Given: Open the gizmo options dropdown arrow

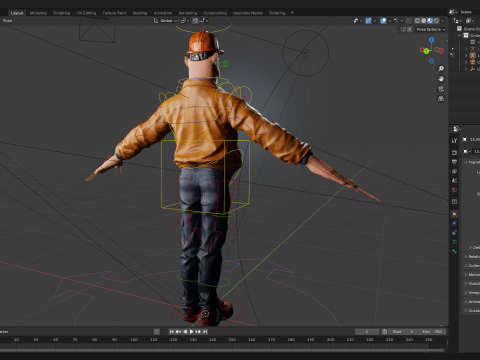Looking at the screenshot, I should click(x=374, y=21).
